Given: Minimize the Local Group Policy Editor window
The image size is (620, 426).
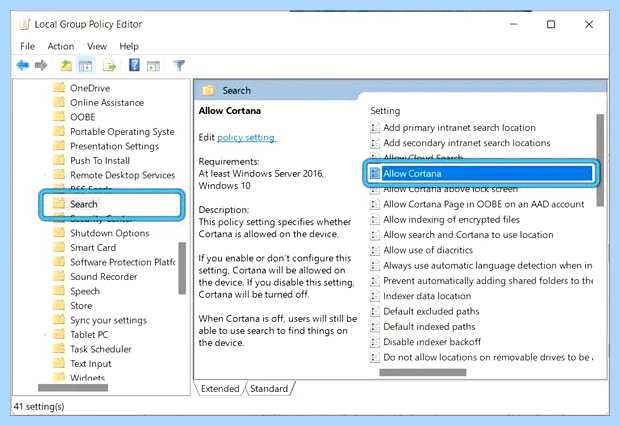Looking at the screenshot, I should (x=514, y=24).
